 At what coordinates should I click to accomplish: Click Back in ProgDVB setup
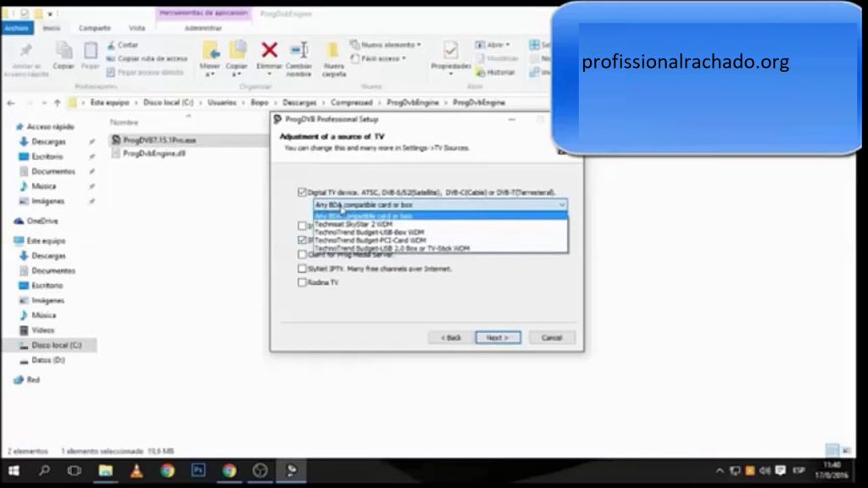tap(451, 337)
